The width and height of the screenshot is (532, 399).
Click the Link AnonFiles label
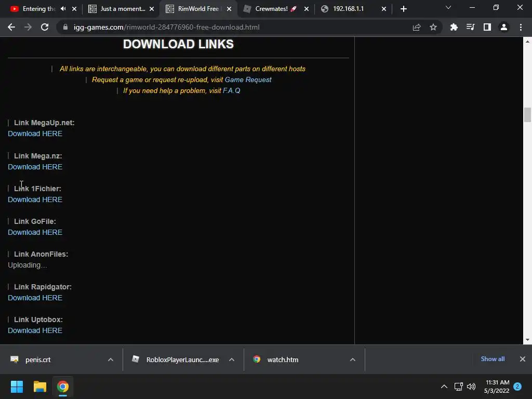click(41, 254)
